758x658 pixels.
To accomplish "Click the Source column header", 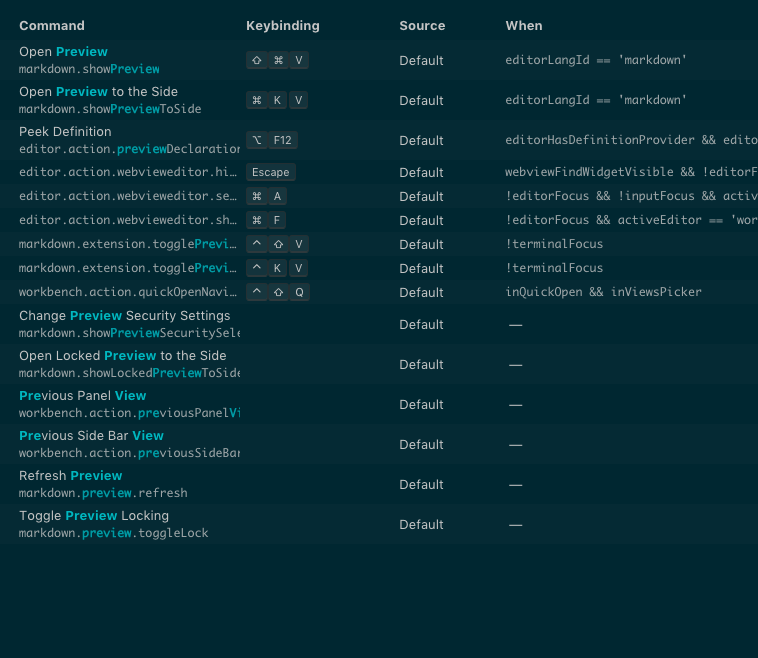I will tap(422, 26).
